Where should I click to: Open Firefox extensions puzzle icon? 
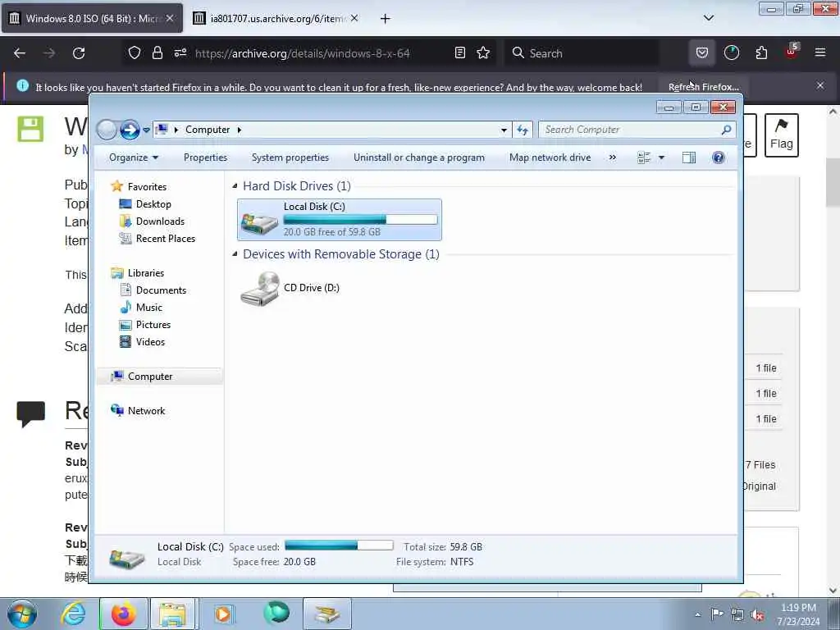pyautogui.click(x=761, y=52)
